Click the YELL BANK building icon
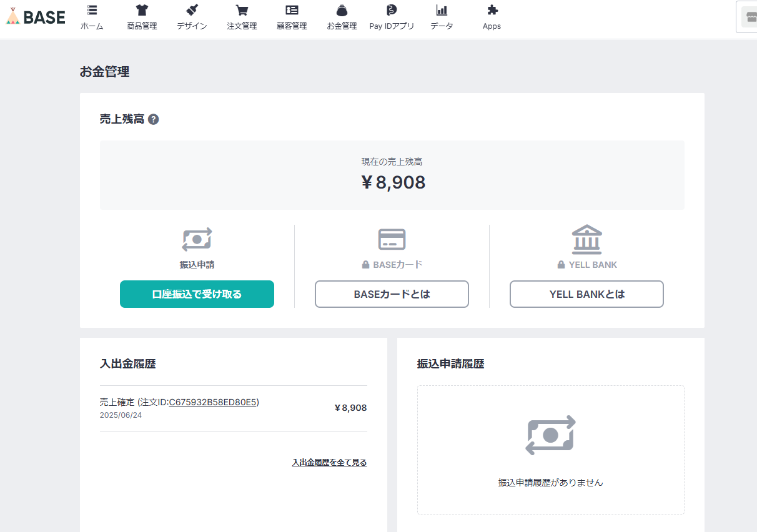757x532 pixels. pyautogui.click(x=587, y=239)
